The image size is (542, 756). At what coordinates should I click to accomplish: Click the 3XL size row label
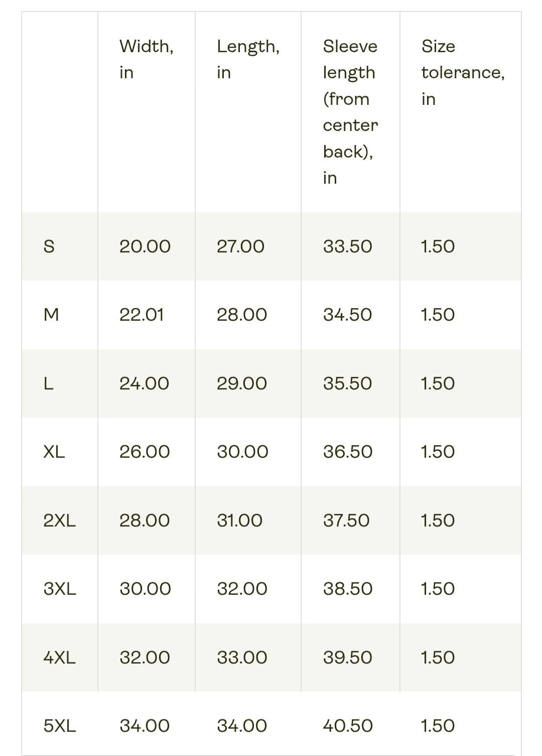click(60, 589)
